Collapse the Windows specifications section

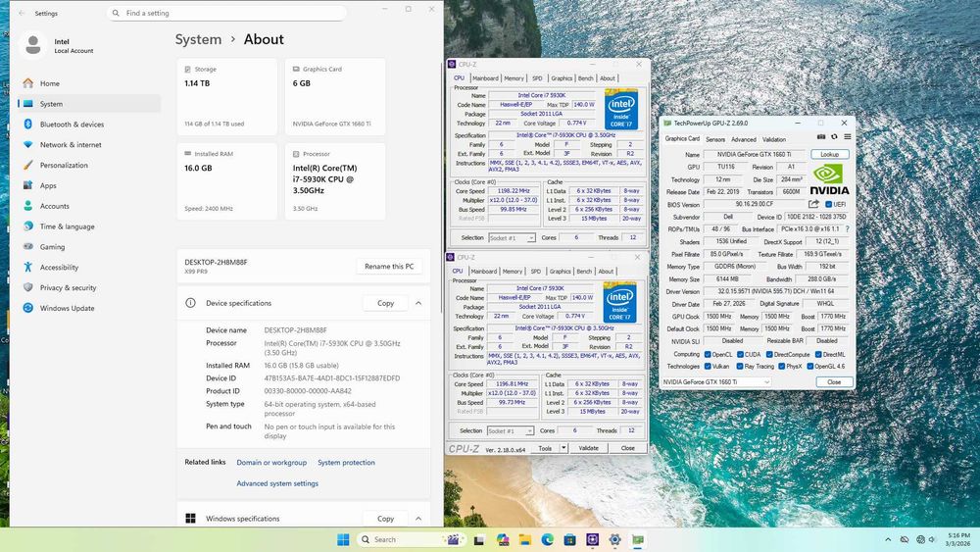coord(418,519)
